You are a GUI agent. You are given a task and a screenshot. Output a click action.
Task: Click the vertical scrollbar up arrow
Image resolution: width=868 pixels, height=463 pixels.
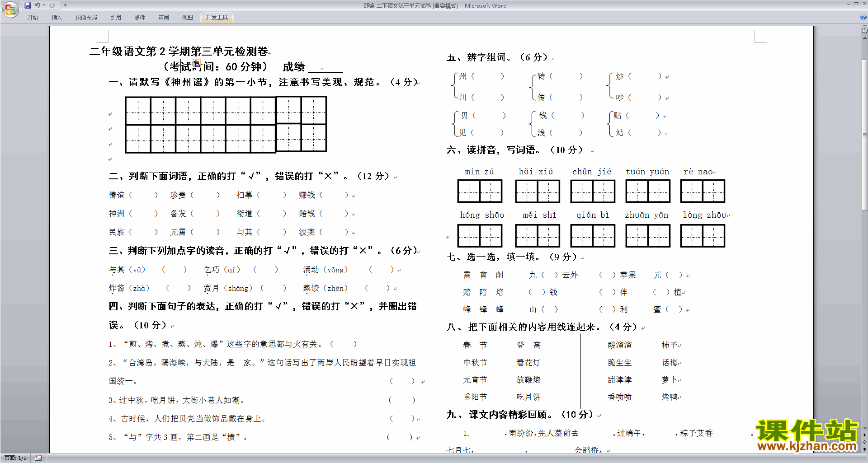tap(865, 37)
